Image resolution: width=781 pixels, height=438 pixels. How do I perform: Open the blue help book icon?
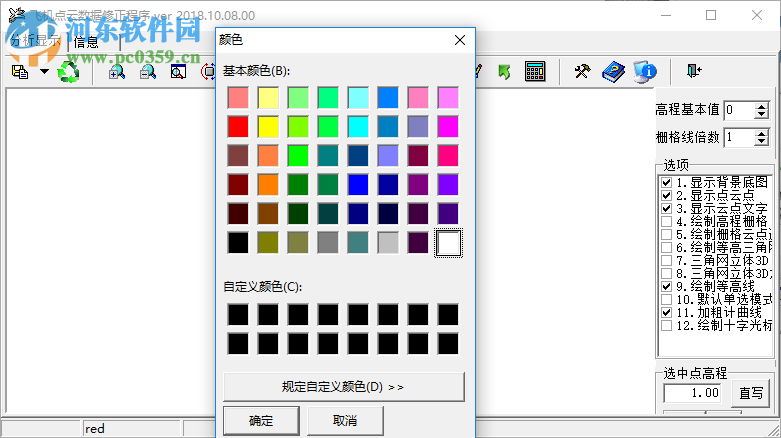coord(613,71)
